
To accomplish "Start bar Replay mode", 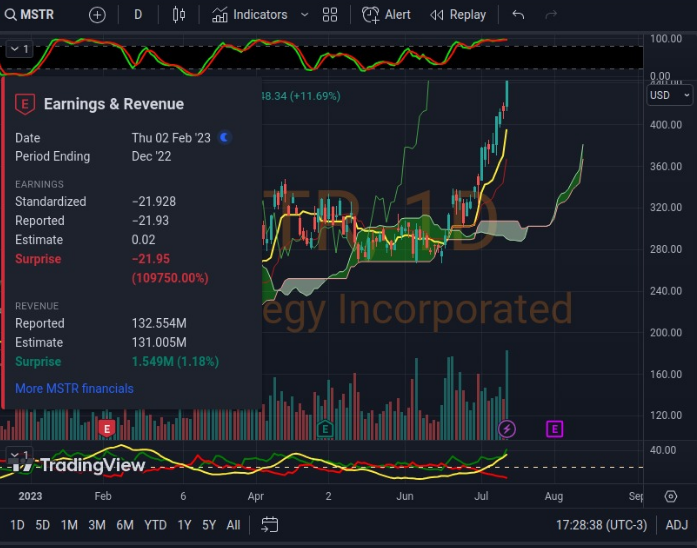I will pyautogui.click(x=458, y=15).
